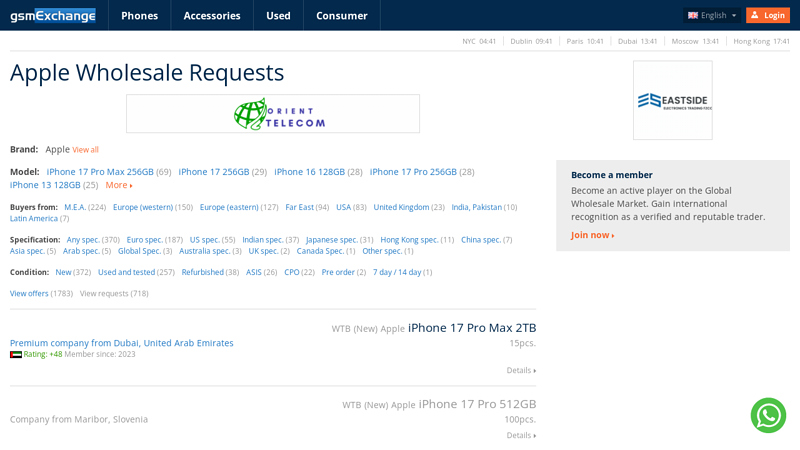The height and width of the screenshot is (450, 800).
Task: Click the gsmExchange logo
Action: 53,15
